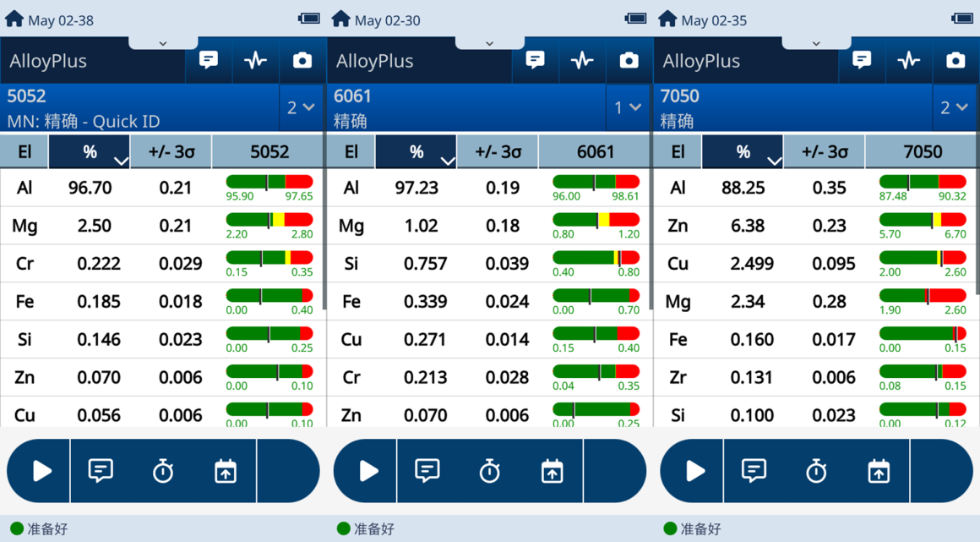Click the export icon in the 7050 bottom bar
The height and width of the screenshot is (542, 980).
click(879, 471)
